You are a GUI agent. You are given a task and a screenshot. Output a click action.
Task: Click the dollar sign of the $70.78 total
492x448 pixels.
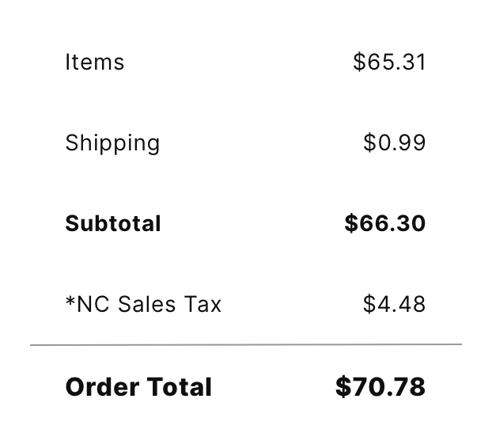[x=343, y=386]
